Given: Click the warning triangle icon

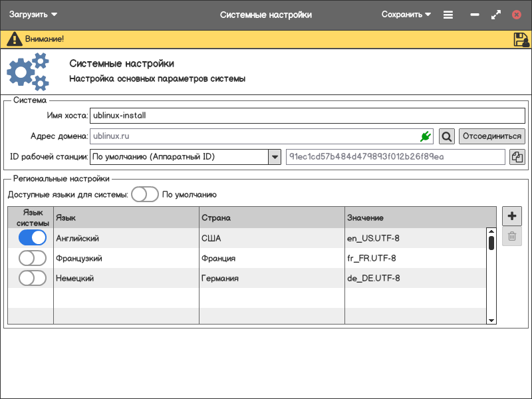Looking at the screenshot, I should 14,39.
